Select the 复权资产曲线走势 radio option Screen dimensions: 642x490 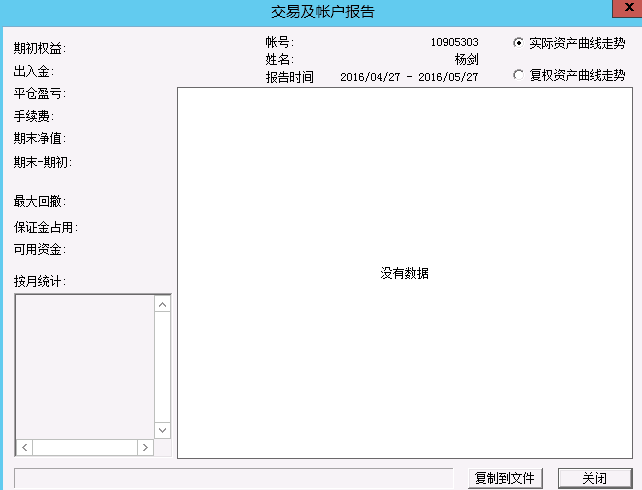(518, 75)
